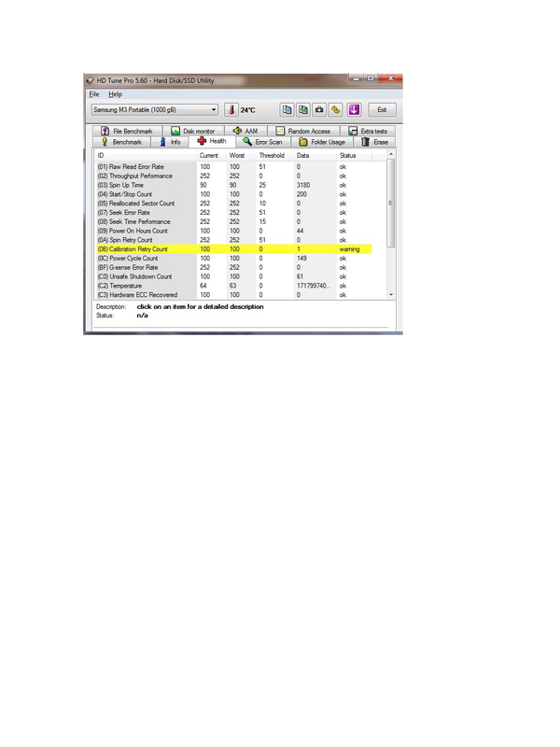Open the File menu

point(94,94)
